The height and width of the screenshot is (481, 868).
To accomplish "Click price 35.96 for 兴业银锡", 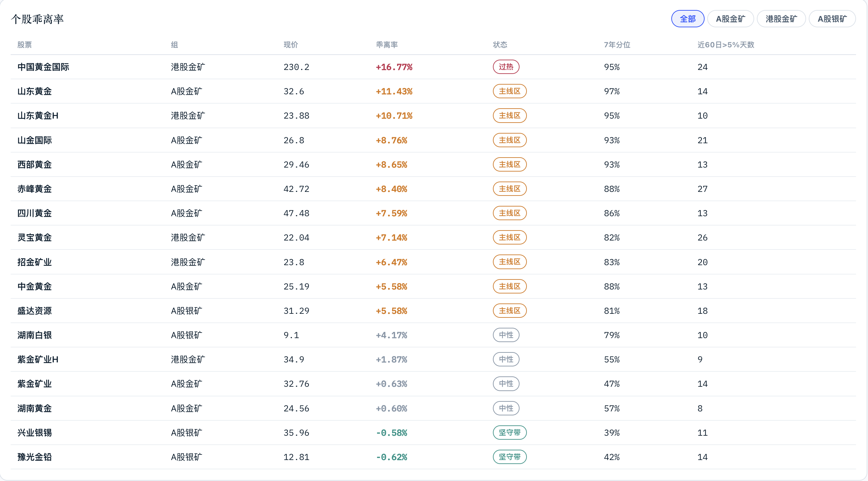I will click(296, 433).
